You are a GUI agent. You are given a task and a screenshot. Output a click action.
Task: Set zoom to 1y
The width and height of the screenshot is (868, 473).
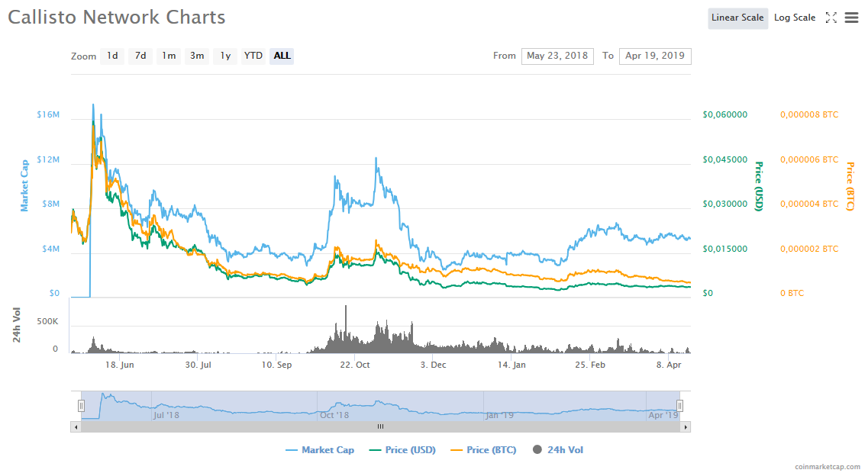225,56
